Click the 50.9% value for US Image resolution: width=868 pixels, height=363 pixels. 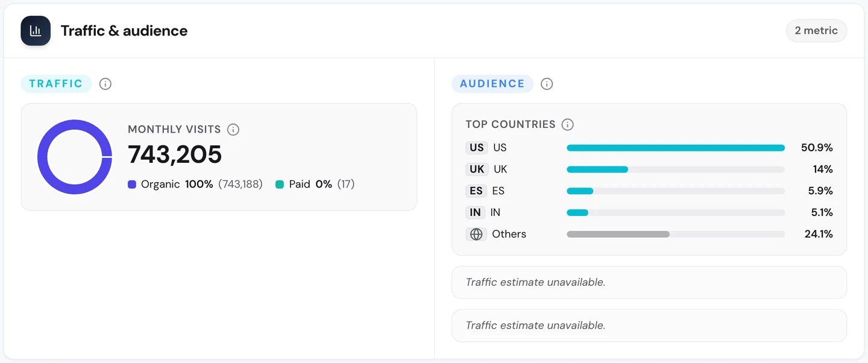817,148
